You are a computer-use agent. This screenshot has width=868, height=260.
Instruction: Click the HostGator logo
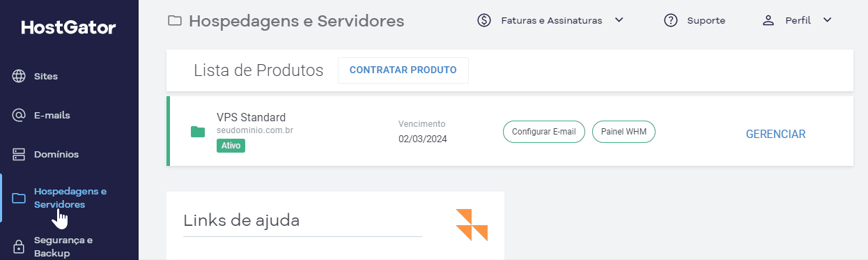(69, 28)
